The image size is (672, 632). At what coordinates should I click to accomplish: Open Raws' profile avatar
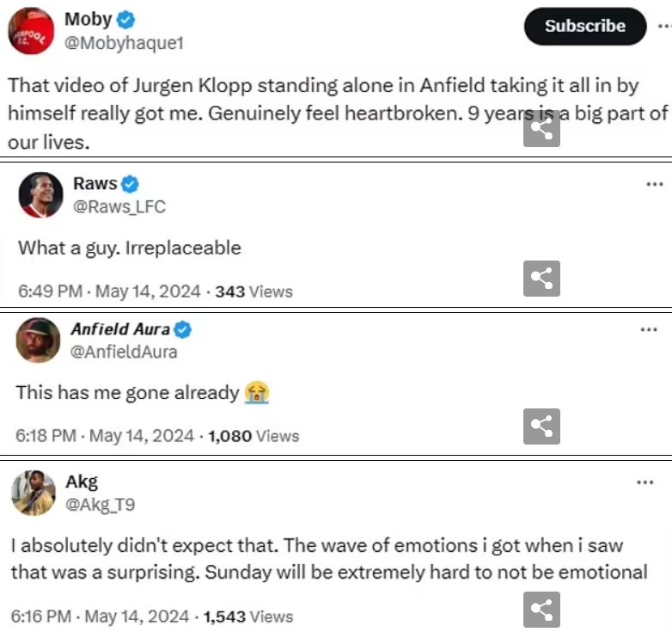(40, 196)
